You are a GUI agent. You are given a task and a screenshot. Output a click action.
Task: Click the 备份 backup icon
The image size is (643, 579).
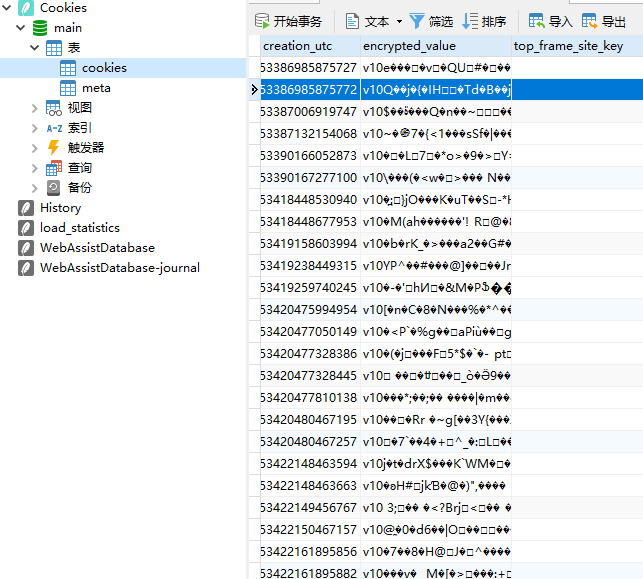(53, 188)
